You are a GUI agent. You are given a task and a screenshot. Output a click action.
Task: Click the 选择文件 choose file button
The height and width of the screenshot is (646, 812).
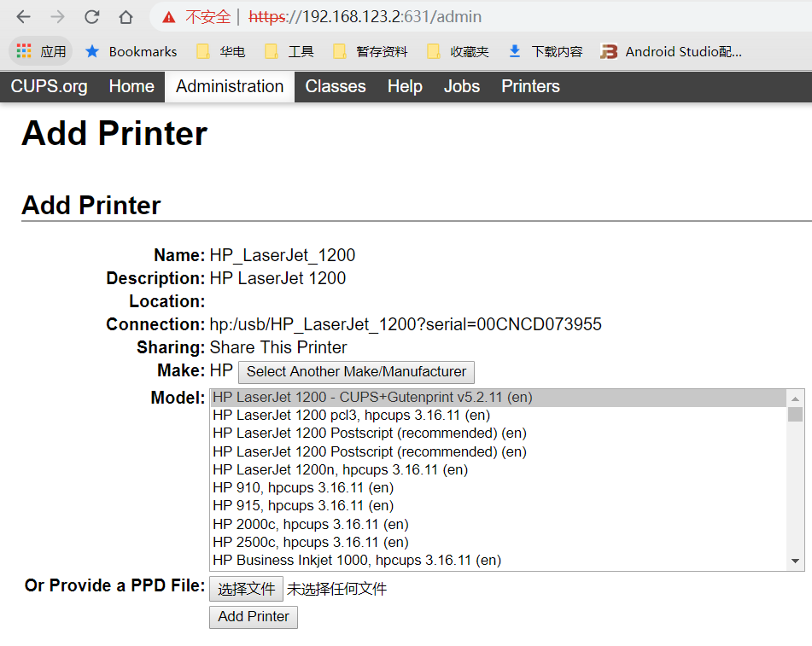[x=247, y=589]
